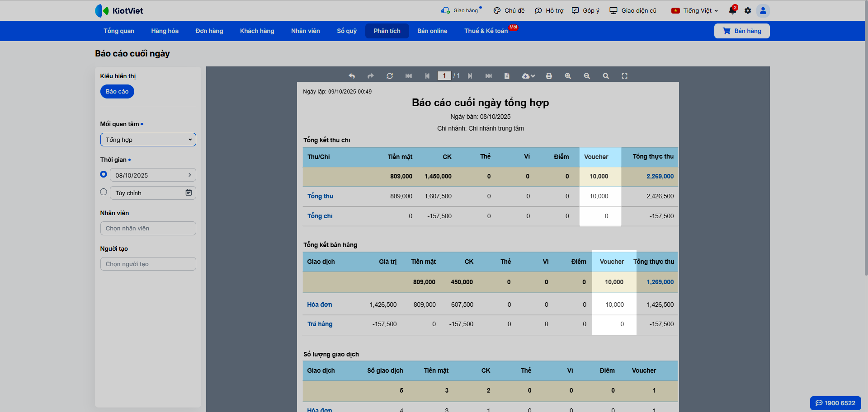Click the report viewer undo arrow

[352, 76]
